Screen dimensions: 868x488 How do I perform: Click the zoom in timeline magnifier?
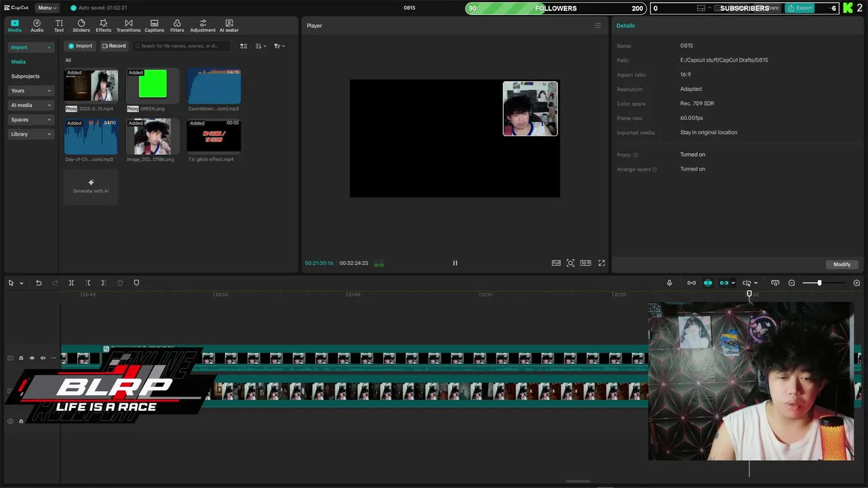pos(856,283)
